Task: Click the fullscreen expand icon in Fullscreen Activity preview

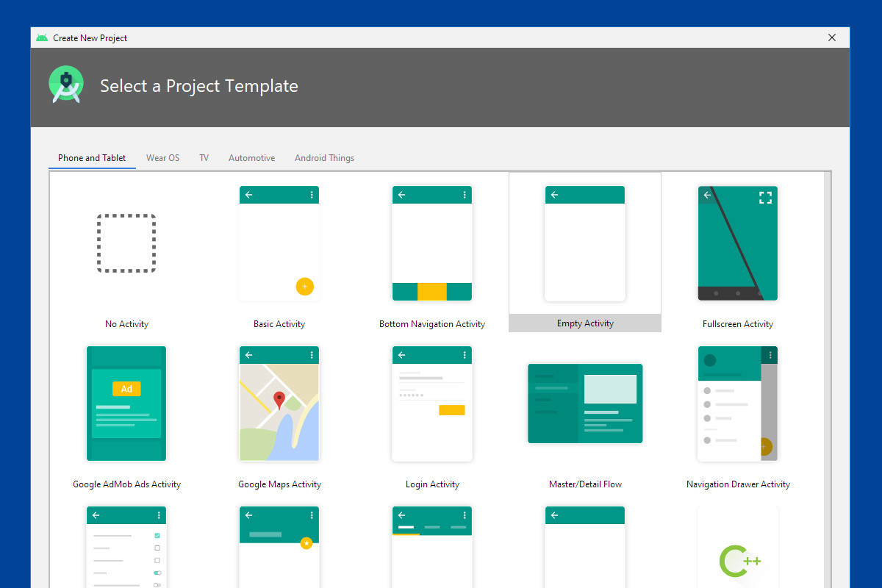Action: (x=765, y=197)
